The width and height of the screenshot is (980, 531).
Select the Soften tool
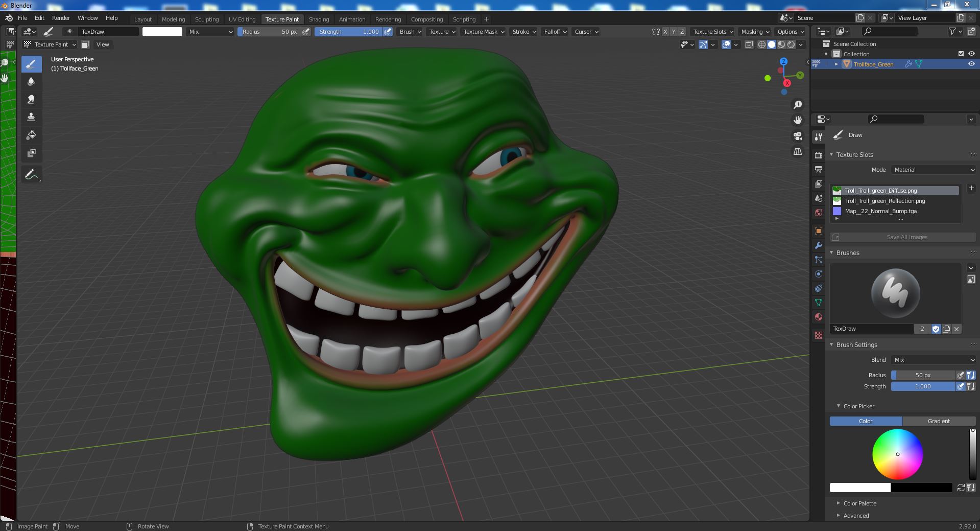pos(31,82)
